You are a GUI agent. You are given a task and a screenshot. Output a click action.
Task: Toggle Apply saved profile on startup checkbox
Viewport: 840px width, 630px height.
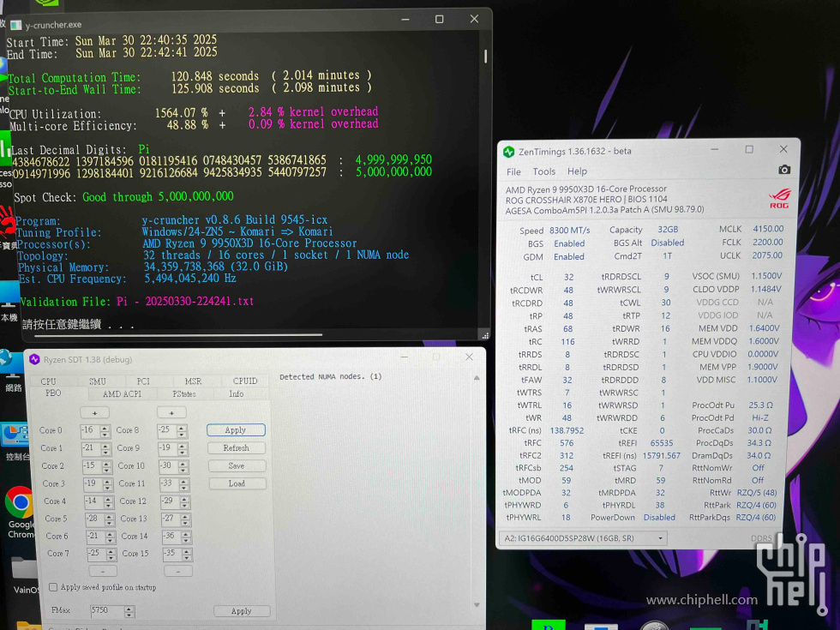(53, 587)
